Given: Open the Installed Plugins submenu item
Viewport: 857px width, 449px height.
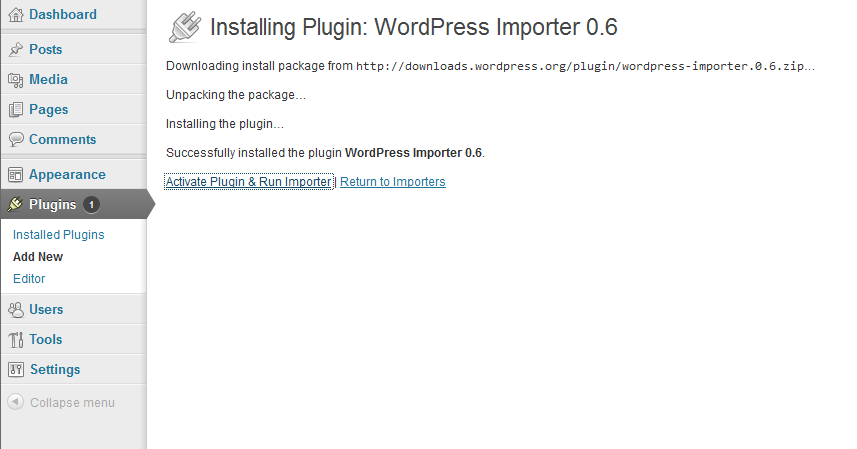Looking at the screenshot, I should tap(58, 234).
